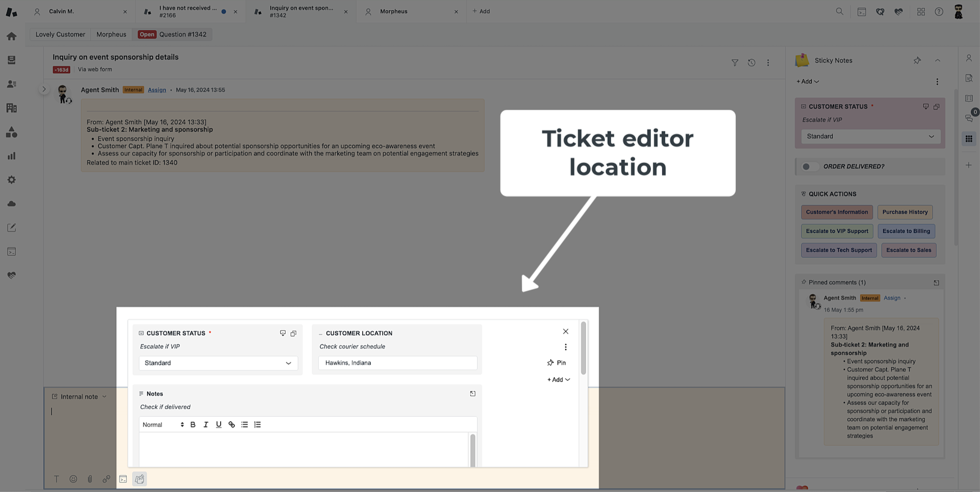Open the Customers icon in sidebar
The width and height of the screenshot is (980, 492).
tap(11, 84)
